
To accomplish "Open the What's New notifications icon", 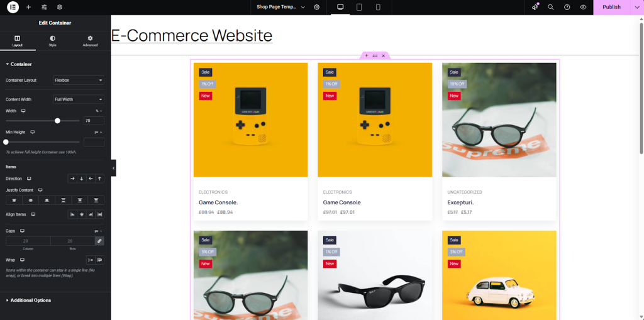I will point(535,7).
